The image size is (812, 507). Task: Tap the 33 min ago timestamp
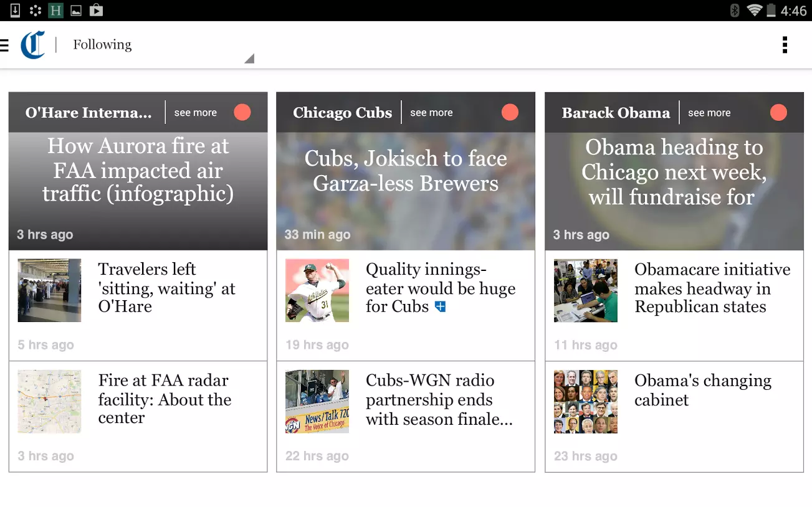click(317, 235)
